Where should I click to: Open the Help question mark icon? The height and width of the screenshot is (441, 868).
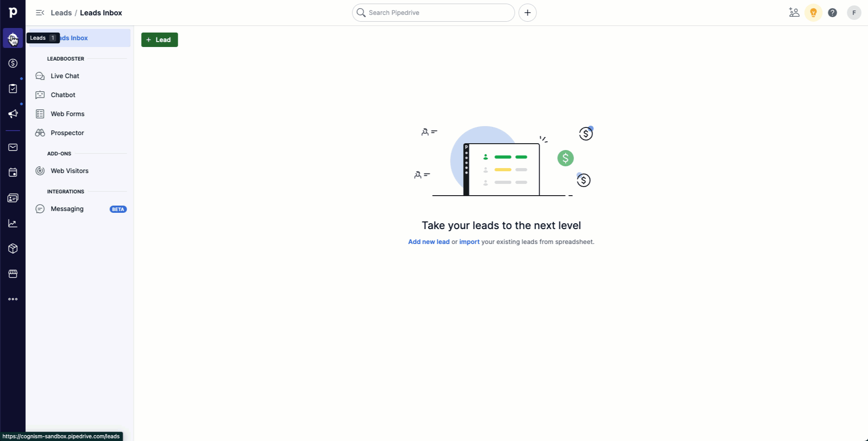click(x=832, y=12)
